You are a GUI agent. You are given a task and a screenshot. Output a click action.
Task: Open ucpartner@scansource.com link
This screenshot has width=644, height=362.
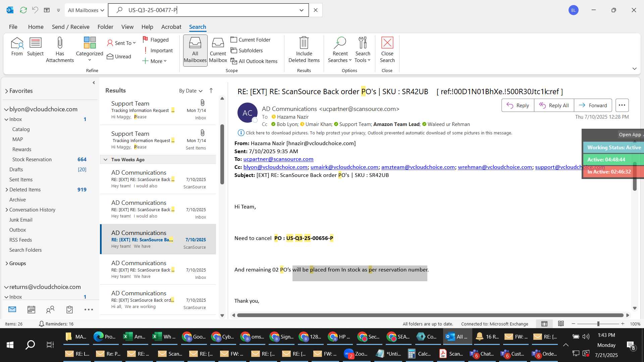278,159
